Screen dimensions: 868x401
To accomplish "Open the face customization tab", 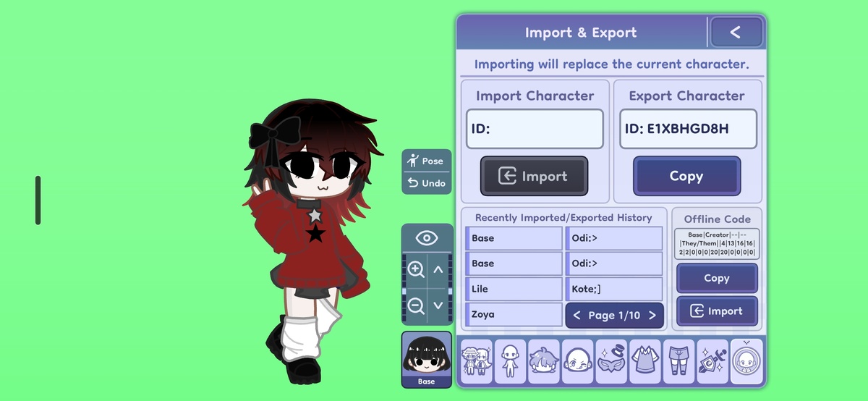I will [x=578, y=360].
